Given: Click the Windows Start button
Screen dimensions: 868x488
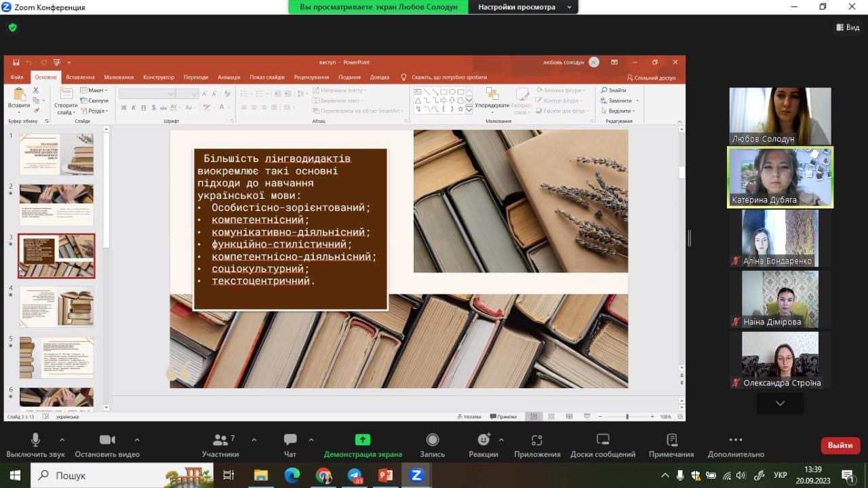Looking at the screenshot, I should coord(15,475).
